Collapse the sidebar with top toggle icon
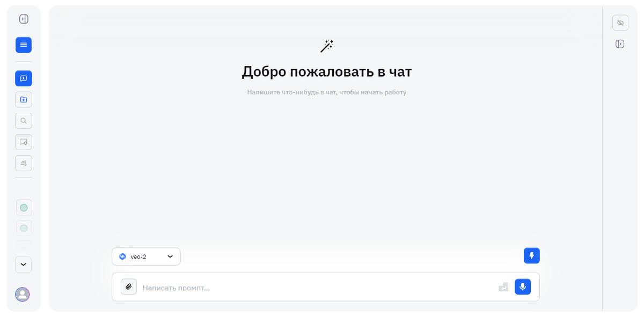 click(23, 18)
